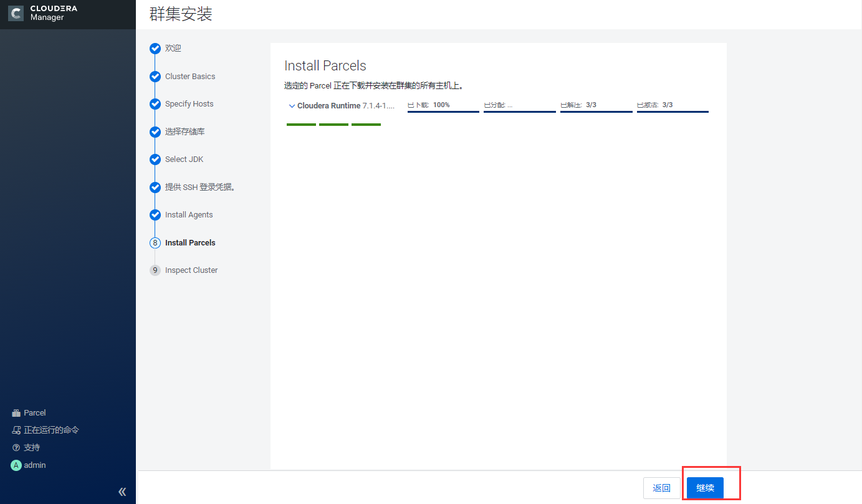Click the 欢迎 step checkmark icon

(155, 49)
